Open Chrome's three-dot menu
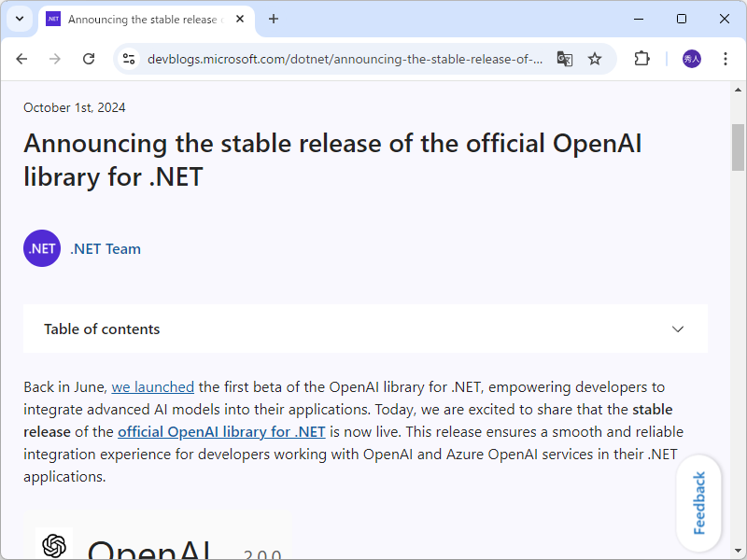Screen dimensions: 747x560 (726, 58)
